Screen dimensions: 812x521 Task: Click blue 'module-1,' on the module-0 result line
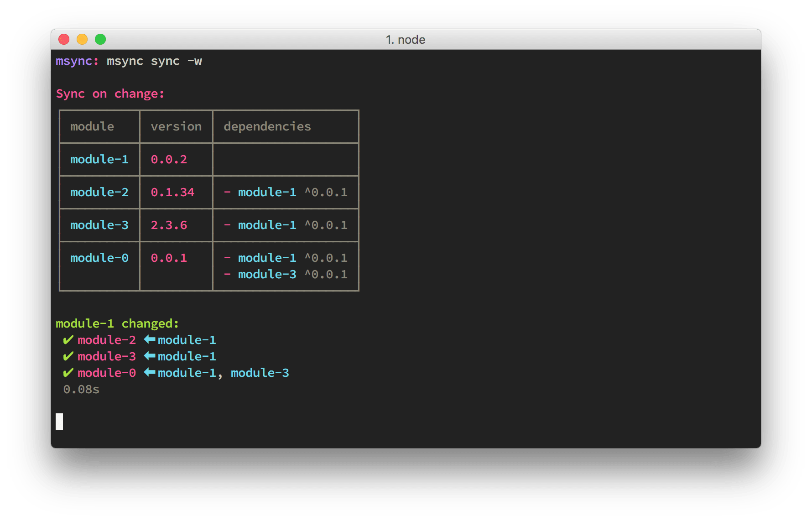click(x=190, y=373)
